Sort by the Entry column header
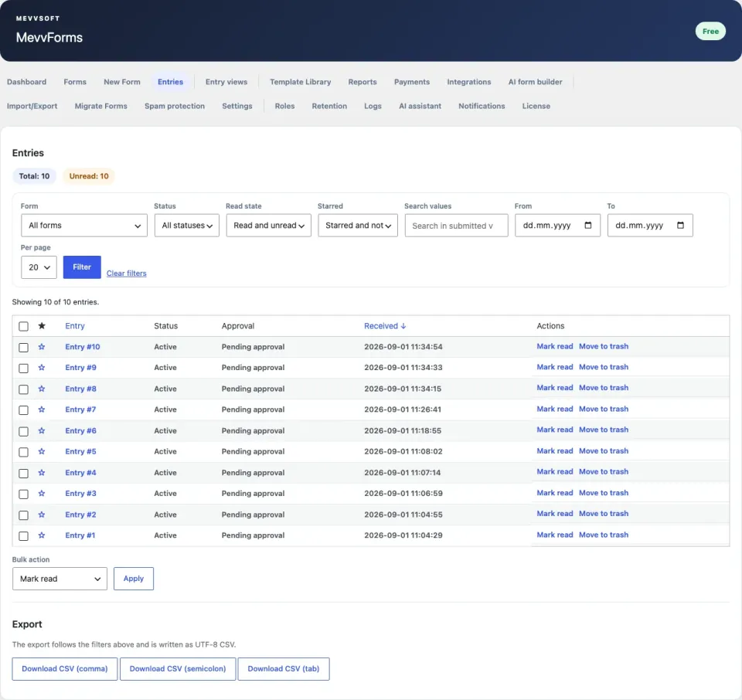Screen dimensions: 742x700 pyautogui.click(x=75, y=326)
